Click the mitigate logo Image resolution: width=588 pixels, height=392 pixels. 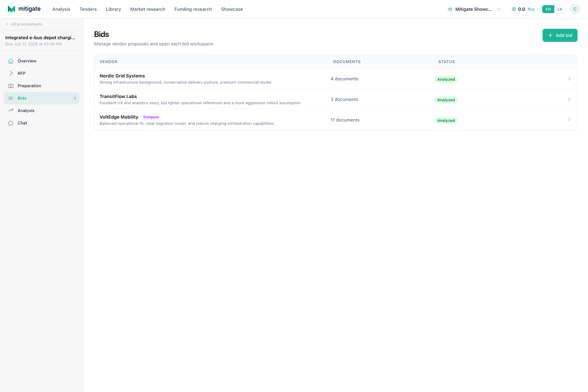click(x=24, y=9)
